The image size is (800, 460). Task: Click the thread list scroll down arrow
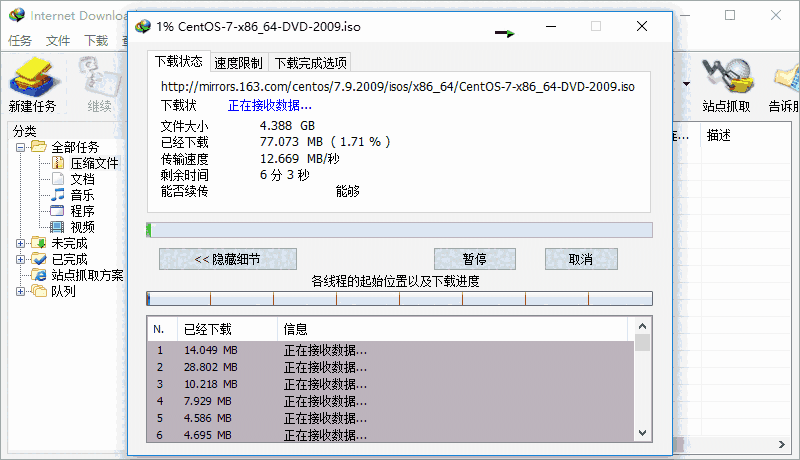click(x=642, y=433)
